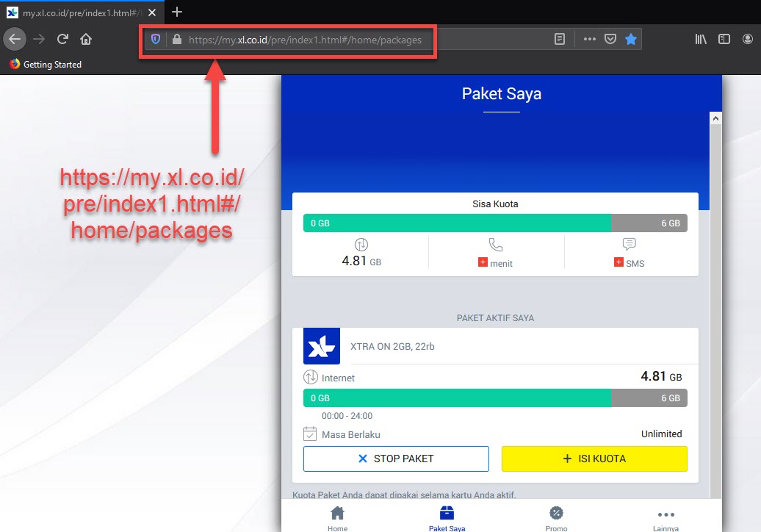761x532 pixels.
Task: Click the SMS message bubble icon
Action: [x=629, y=244]
